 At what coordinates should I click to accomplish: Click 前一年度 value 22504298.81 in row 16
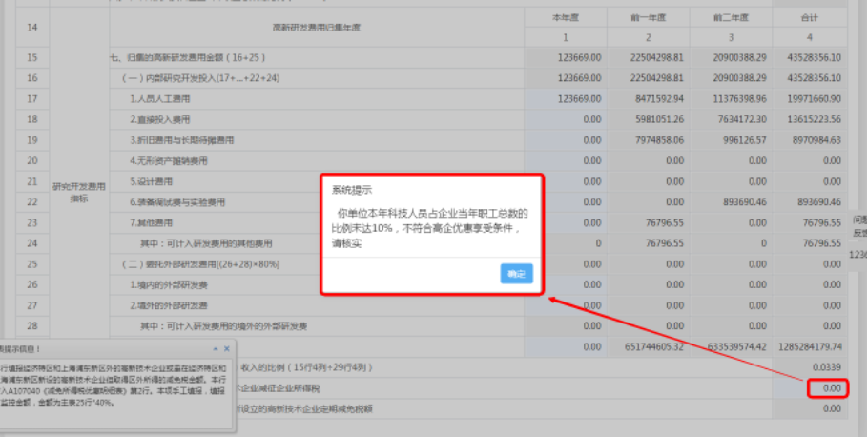point(656,78)
